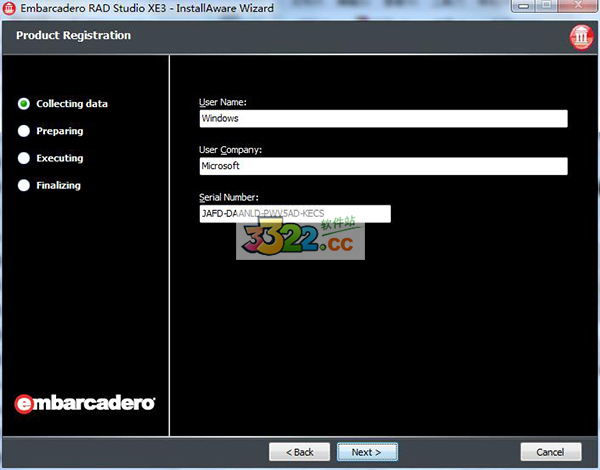Click the Preparing step indicator circle
This screenshot has width=600, height=470.
24,131
